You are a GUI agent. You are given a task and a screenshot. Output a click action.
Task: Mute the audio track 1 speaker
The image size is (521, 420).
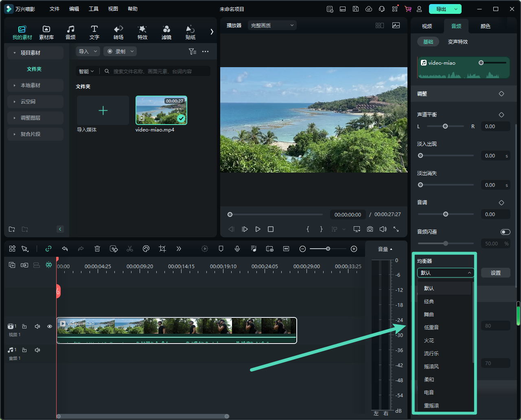point(37,350)
